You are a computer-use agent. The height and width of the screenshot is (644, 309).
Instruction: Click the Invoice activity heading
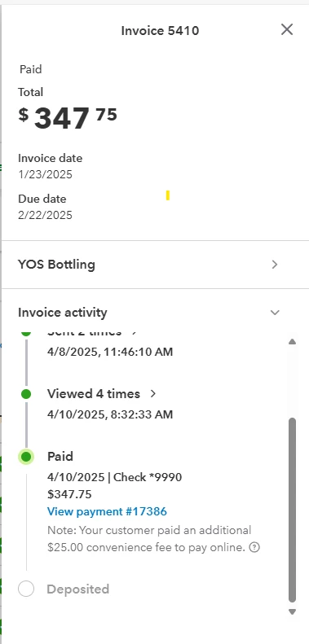tap(63, 313)
